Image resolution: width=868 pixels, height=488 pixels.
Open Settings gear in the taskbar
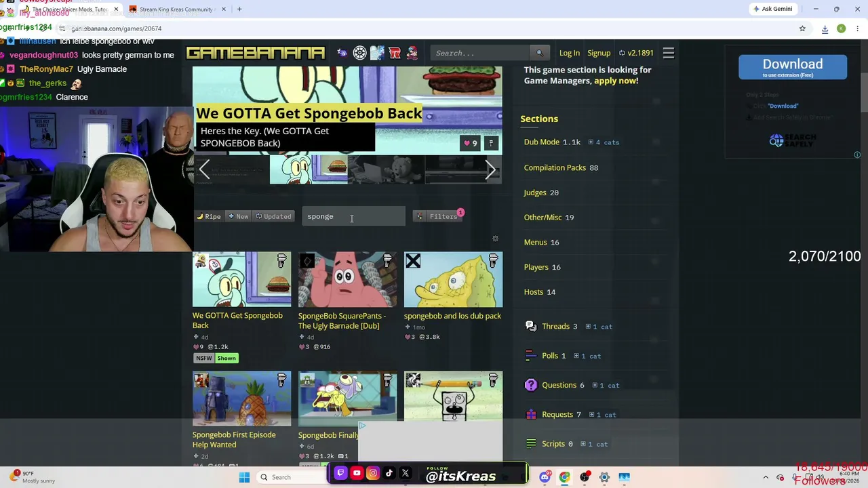pos(604,477)
